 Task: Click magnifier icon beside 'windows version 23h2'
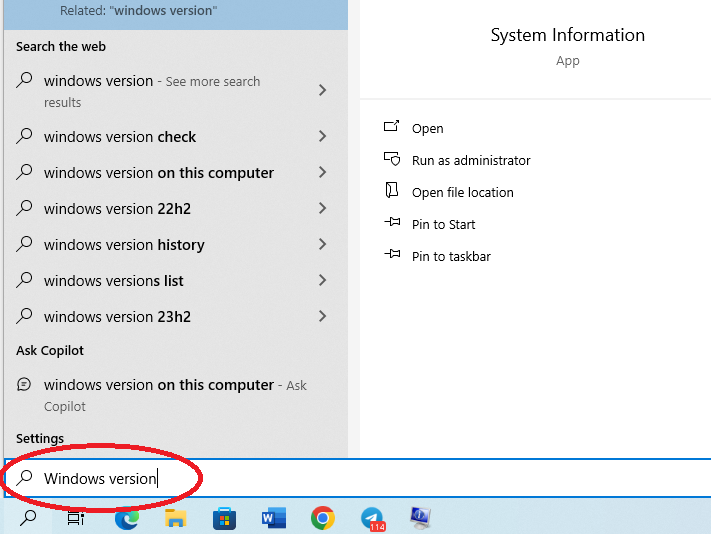pyautogui.click(x=24, y=316)
